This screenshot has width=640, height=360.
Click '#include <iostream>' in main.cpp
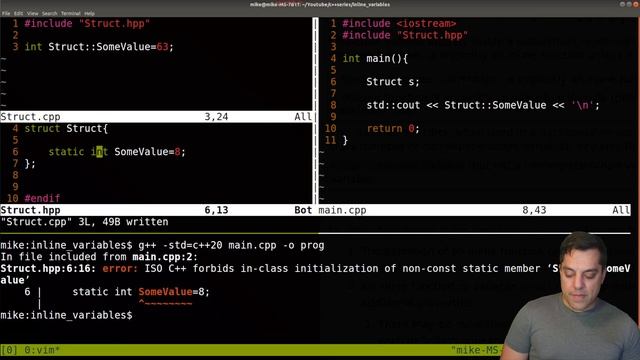tap(399, 24)
